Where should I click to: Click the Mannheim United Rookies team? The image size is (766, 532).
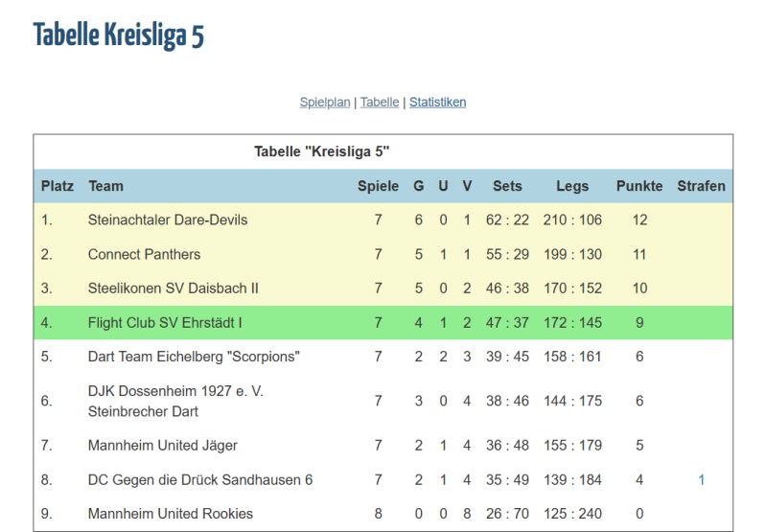[171, 514]
